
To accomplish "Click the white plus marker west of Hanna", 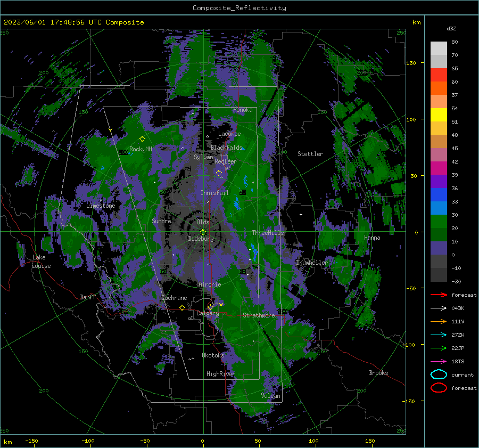I will pos(301,214).
